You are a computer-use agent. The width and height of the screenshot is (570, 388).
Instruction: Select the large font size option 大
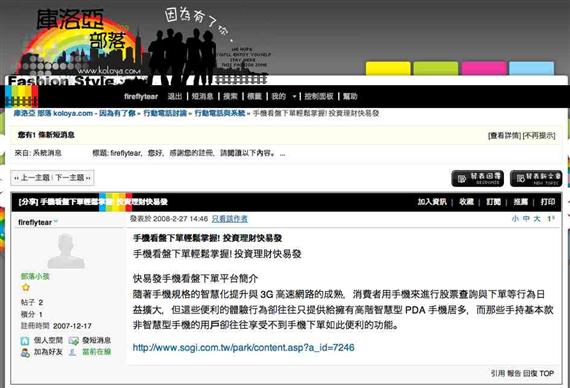point(537,219)
